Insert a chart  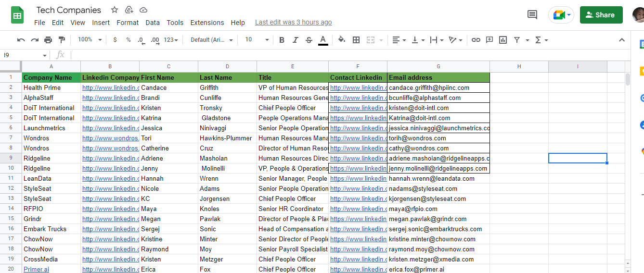point(503,40)
